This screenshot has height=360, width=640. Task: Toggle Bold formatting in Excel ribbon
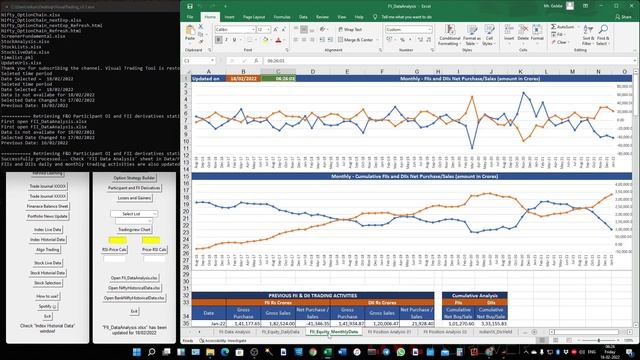click(x=219, y=40)
